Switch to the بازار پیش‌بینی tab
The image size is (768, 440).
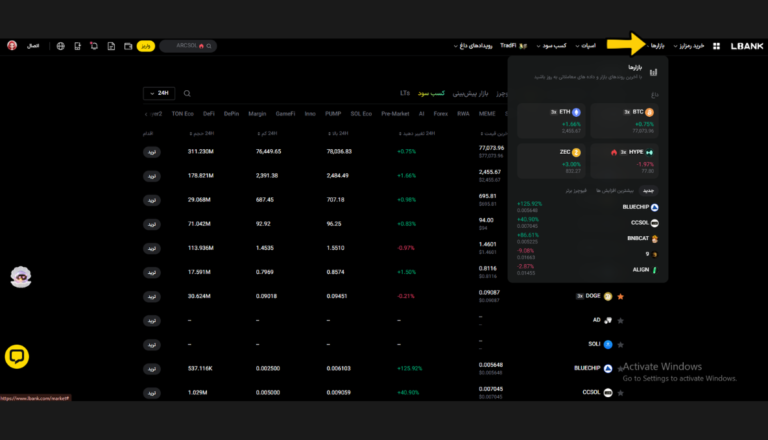[x=470, y=93]
